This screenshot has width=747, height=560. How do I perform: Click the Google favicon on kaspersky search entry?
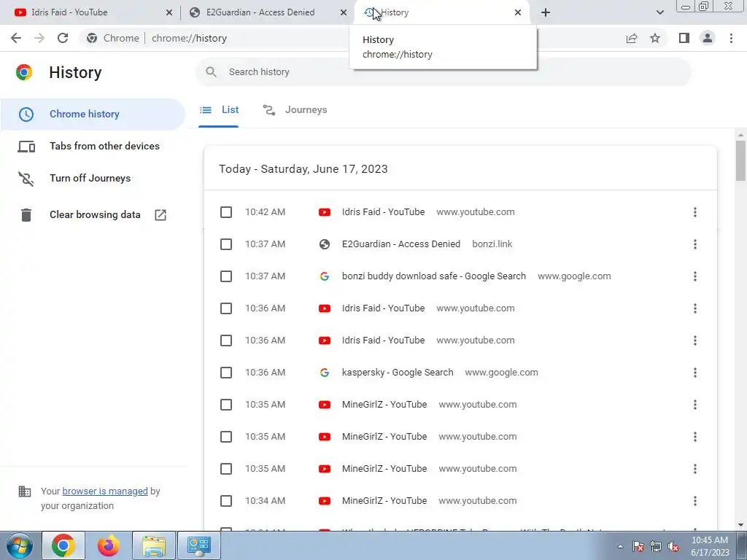point(325,373)
